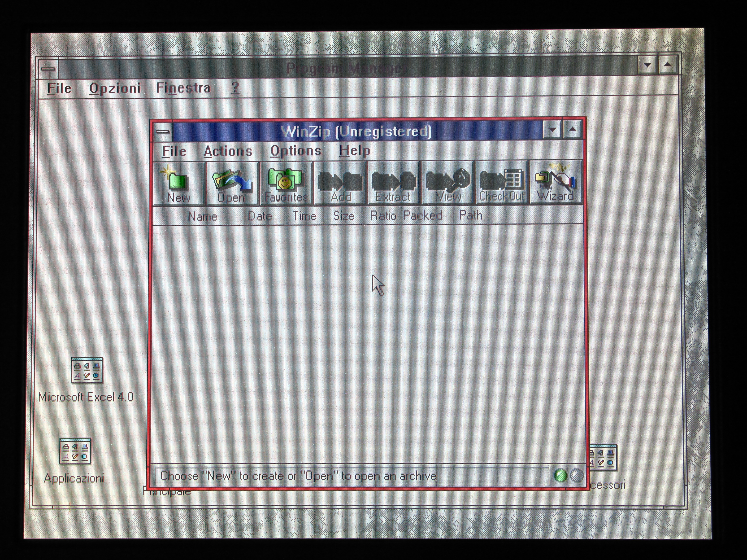Click the Ratio column header
This screenshot has width=747, height=560.
click(x=383, y=216)
